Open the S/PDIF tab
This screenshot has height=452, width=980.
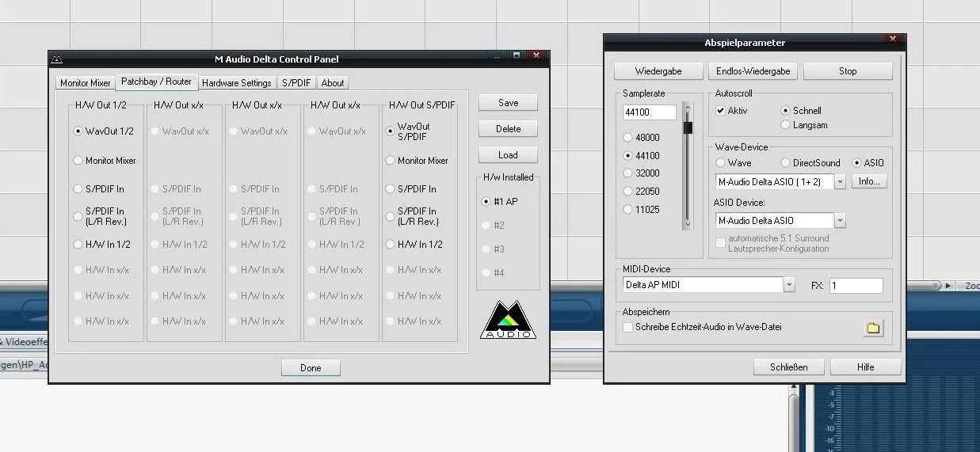tap(296, 83)
